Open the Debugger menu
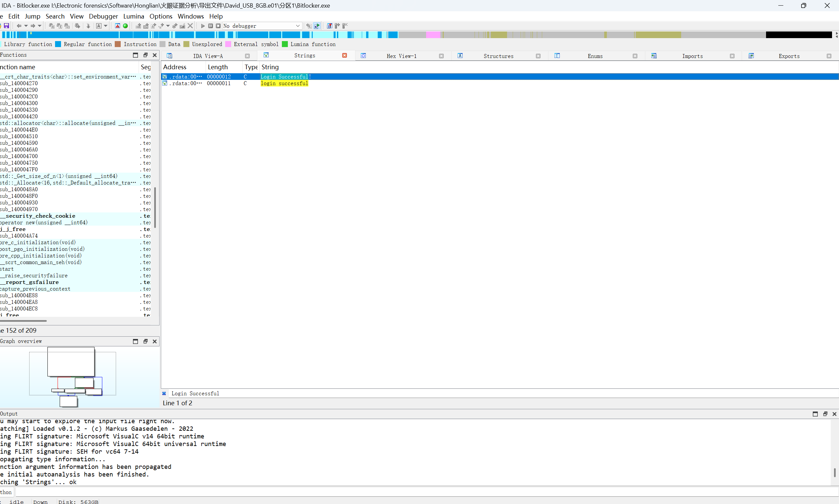This screenshot has width=839, height=504. tap(103, 16)
